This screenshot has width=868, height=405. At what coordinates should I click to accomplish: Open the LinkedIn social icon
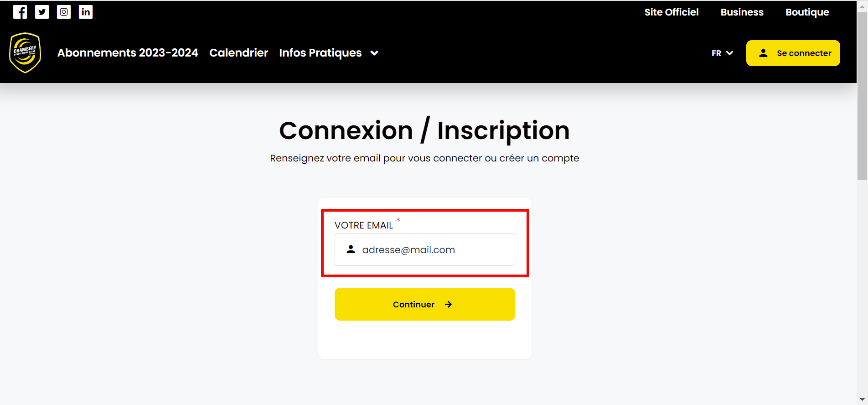tap(86, 12)
